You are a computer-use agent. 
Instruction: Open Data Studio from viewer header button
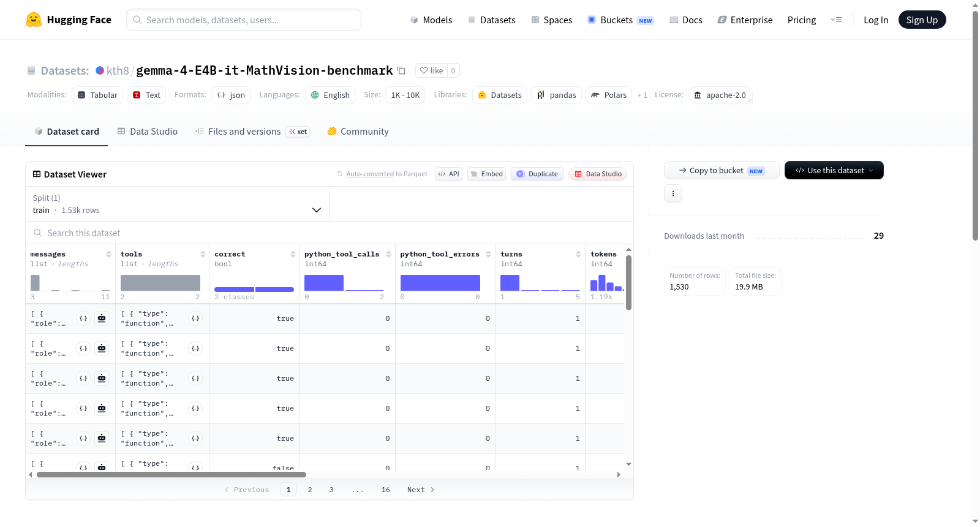coord(598,174)
